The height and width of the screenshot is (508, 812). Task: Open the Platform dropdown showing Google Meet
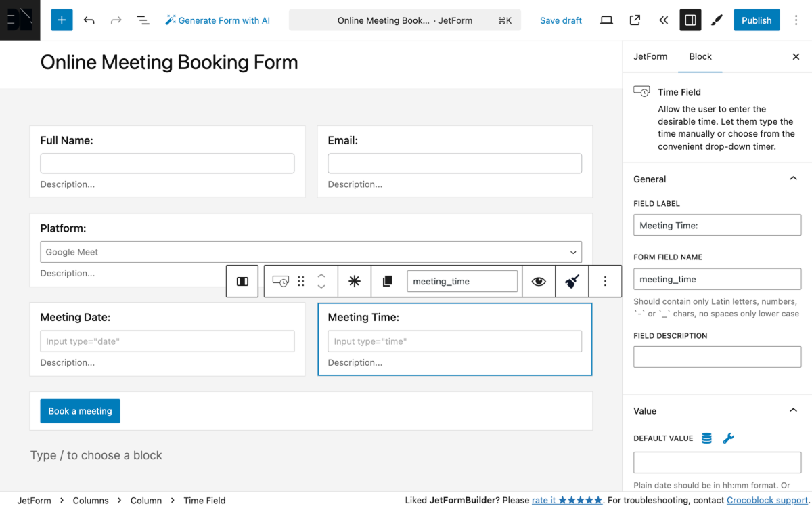coord(311,252)
